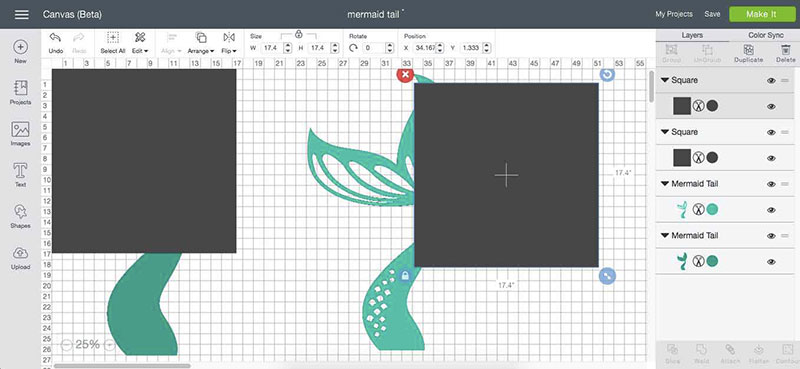The height and width of the screenshot is (369, 800).
Task: Hide the second Mermaid Tail group eye icon
Action: [x=771, y=236]
